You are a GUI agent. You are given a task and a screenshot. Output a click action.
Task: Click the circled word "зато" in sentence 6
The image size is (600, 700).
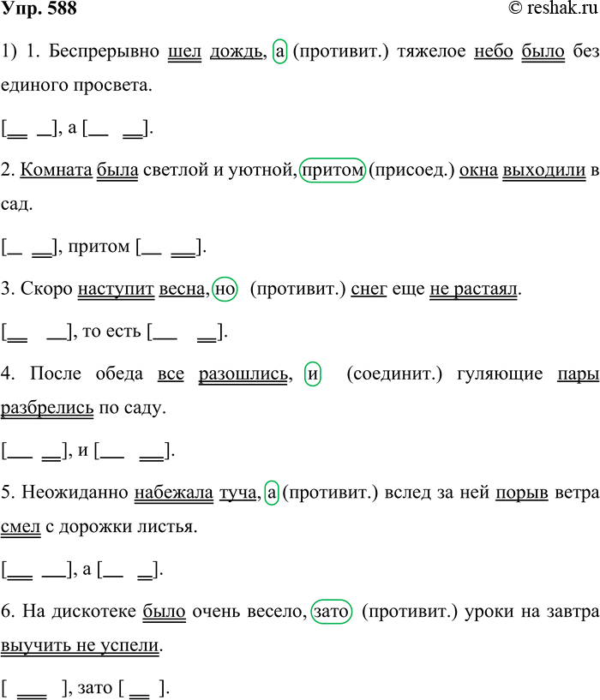pyautogui.click(x=333, y=610)
